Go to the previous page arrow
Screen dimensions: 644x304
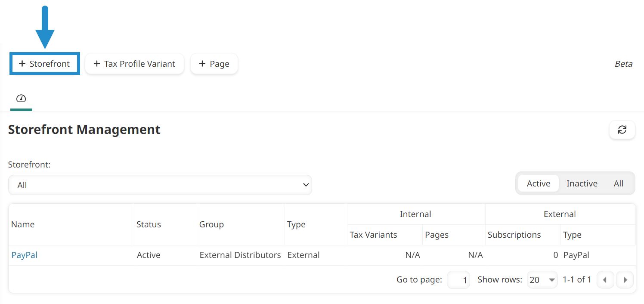605,279
